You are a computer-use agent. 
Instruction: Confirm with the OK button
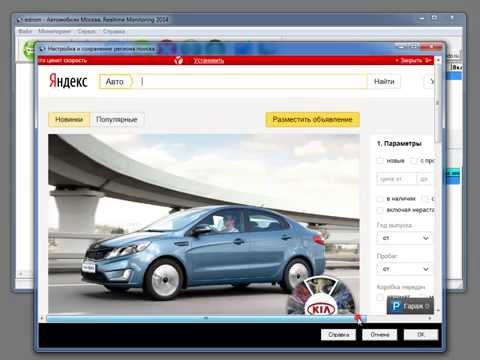(x=421, y=334)
